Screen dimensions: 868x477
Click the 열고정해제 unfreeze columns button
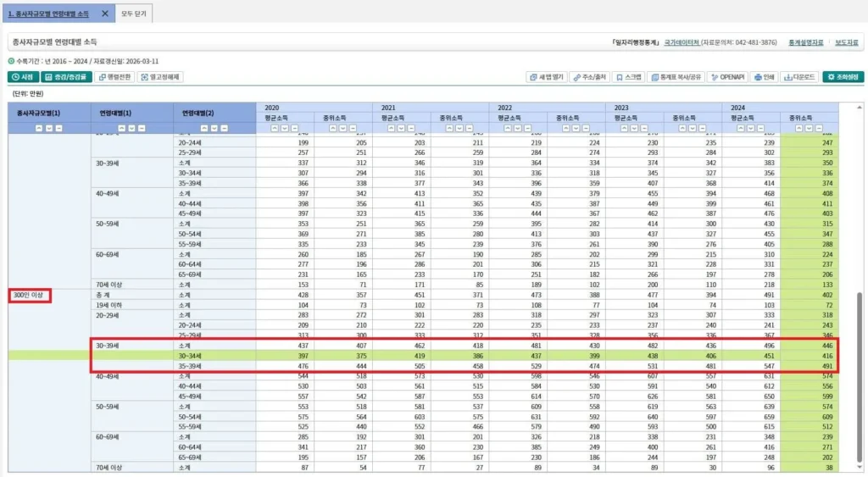coord(160,77)
